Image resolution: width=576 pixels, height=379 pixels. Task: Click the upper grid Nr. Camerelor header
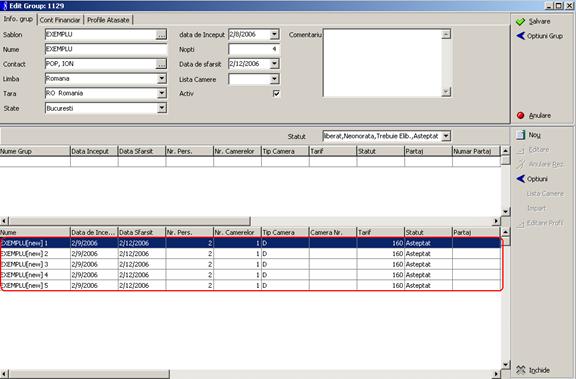(237, 151)
